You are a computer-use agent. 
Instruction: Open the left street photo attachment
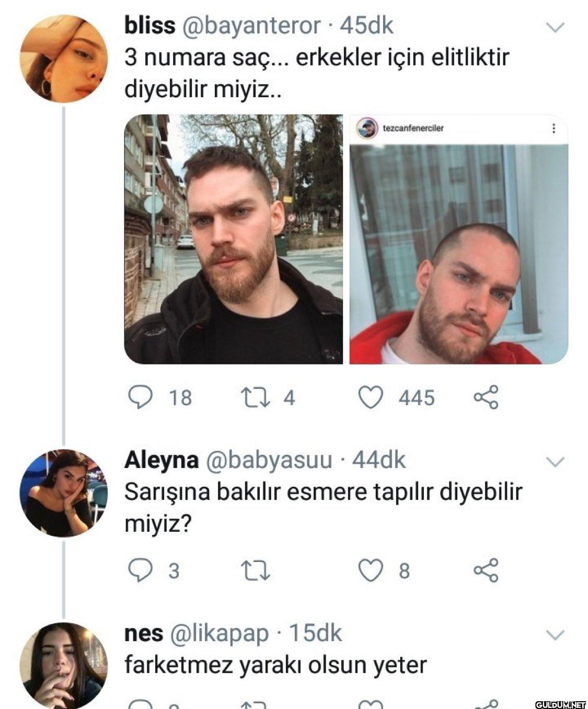[x=233, y=239]
